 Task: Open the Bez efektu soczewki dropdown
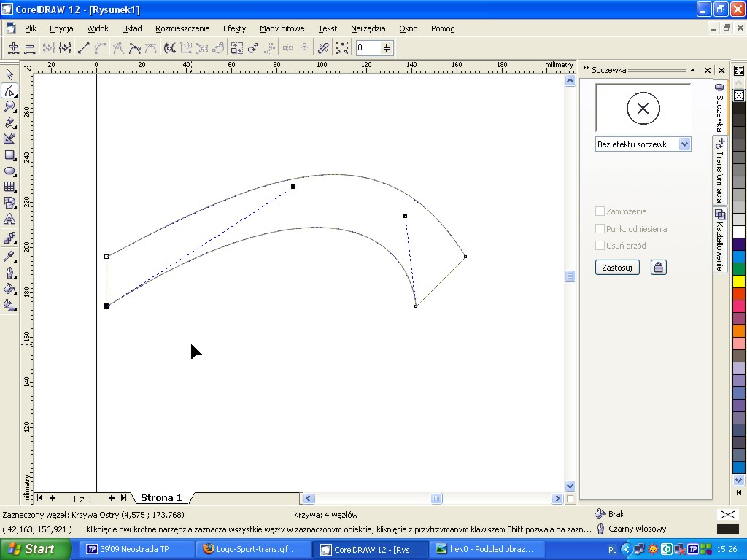click(684, 144)
